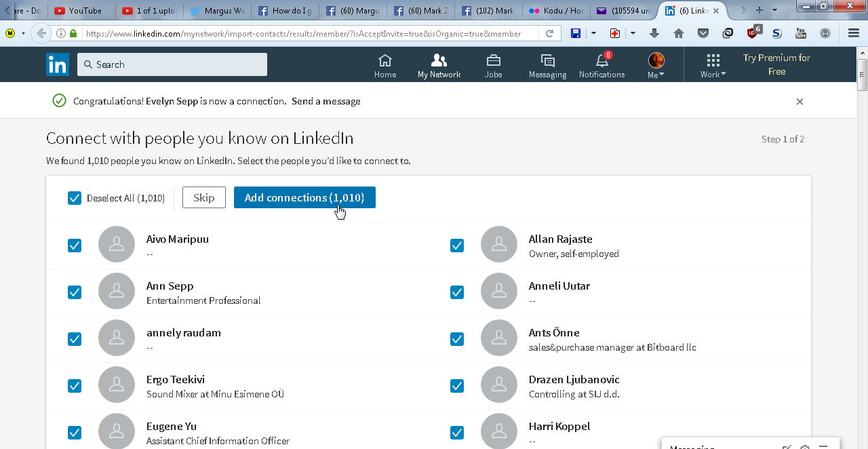Uncheck the Deselect All checkbox
The height and width of the screenshot is (449, 868).
pos(75,198)
